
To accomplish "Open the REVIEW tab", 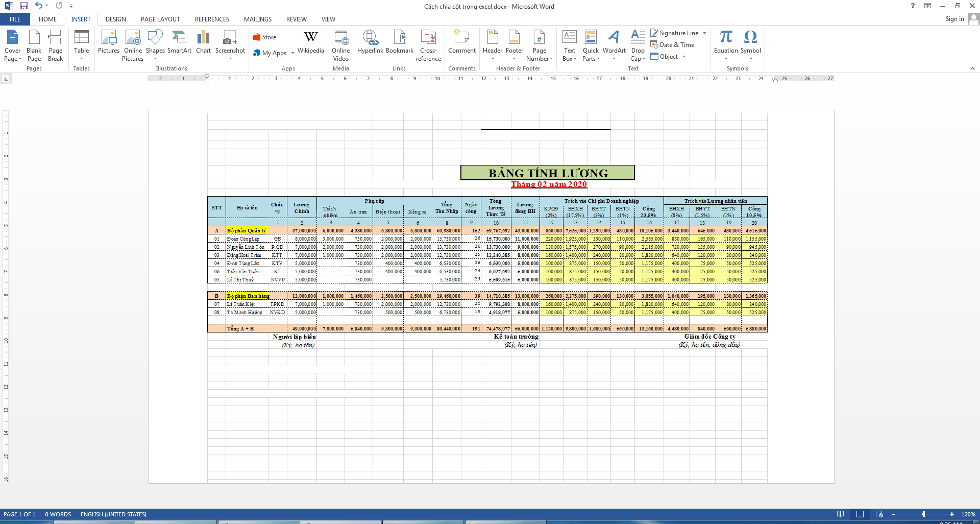I will pyautogui.click(x=297, y=19).
